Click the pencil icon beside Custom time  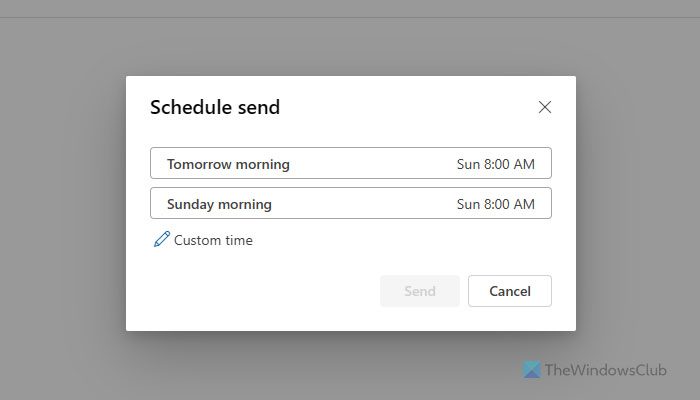(x=161, y=240)
